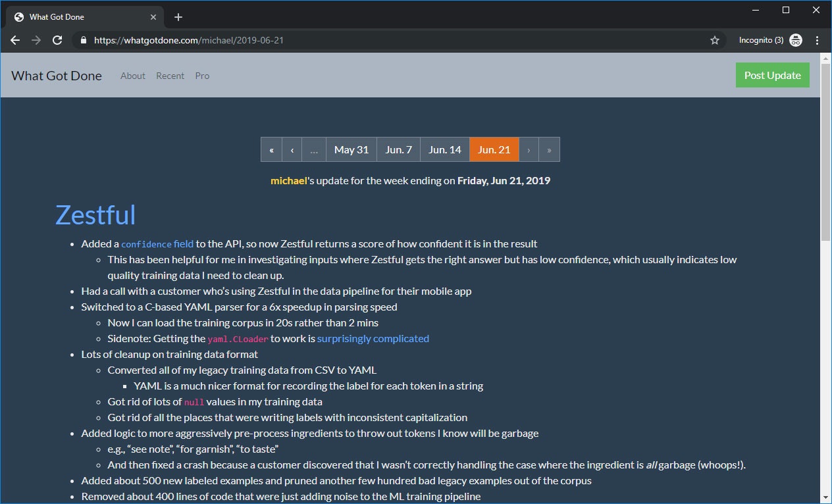Open a new tab with the plus button
The width and height of the screenshot is (832, 504).
click(x=178, y=17)
